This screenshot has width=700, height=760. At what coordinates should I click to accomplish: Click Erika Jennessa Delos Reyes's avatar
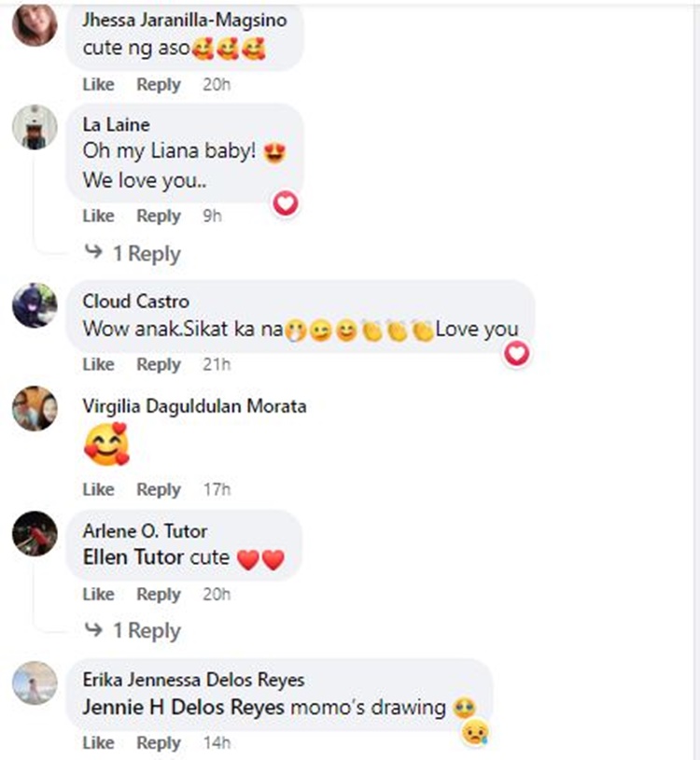(35, 683)
